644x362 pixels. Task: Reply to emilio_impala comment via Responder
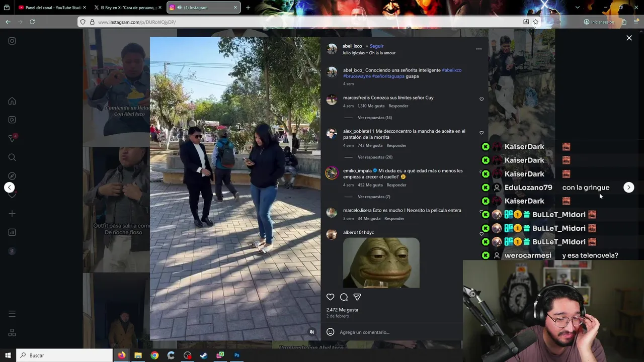[x=396, y=185]
